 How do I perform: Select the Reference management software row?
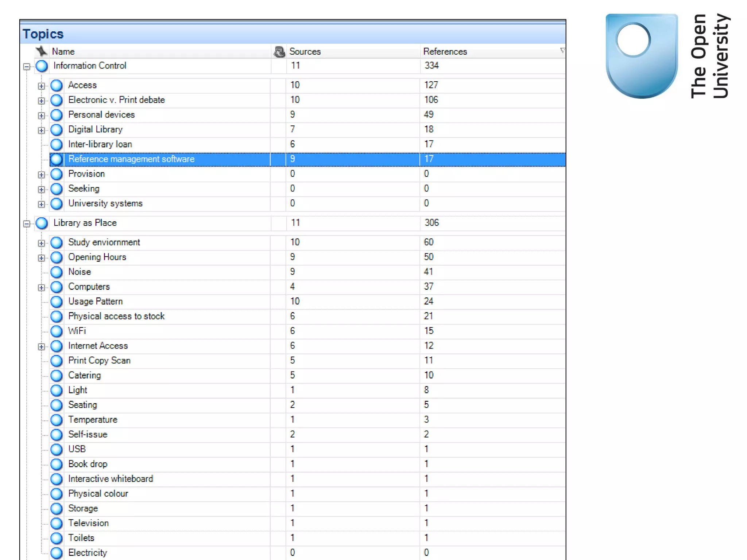pos(131,159)
